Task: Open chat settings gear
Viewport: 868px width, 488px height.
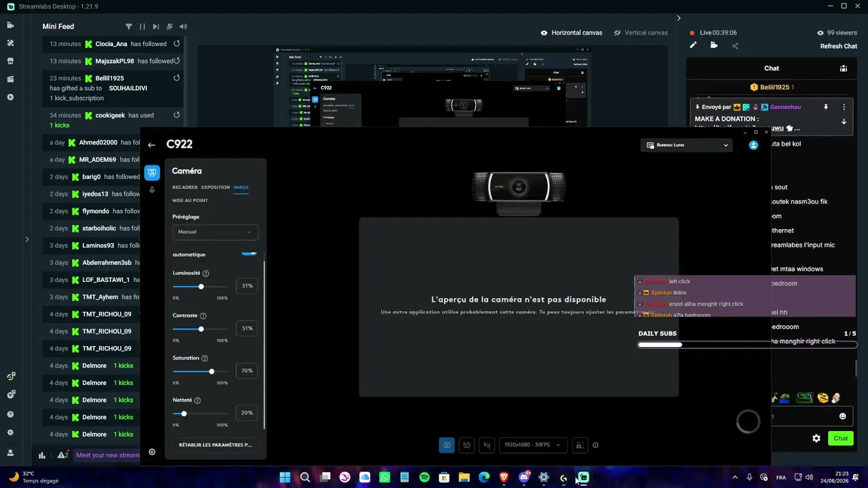Action: tap(816, 439)
